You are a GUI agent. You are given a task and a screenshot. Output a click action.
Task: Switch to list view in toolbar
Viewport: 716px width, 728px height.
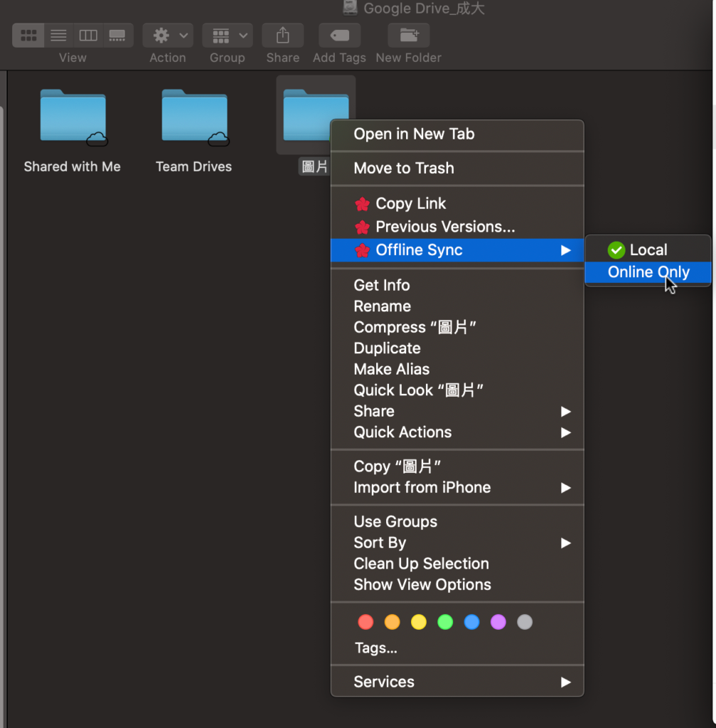[58, 35]
